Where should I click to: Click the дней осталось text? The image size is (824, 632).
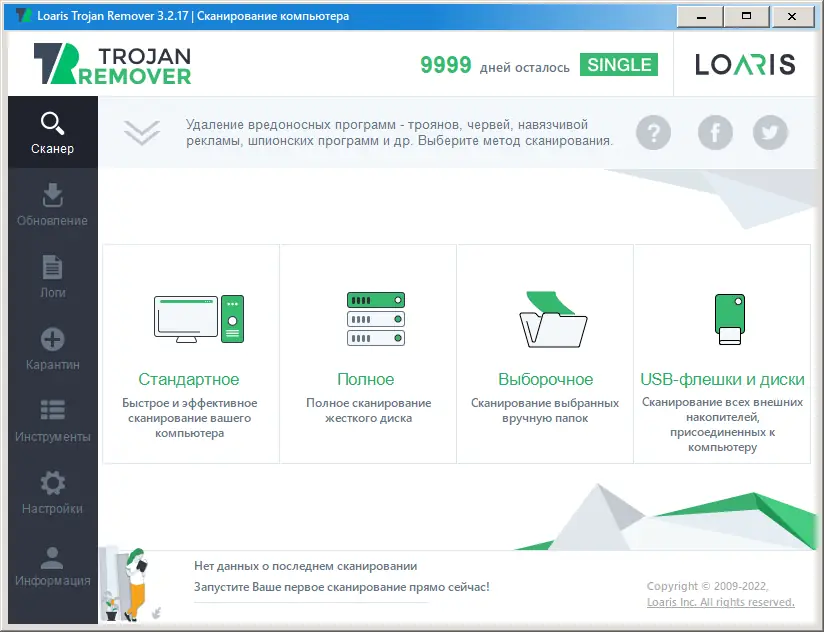(524, 68)
